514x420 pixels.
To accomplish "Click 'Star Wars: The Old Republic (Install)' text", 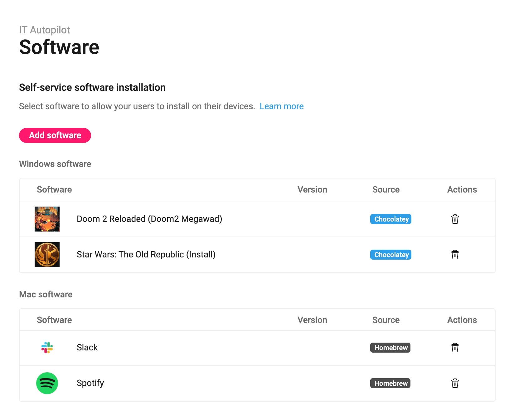I will click(146, 255).
